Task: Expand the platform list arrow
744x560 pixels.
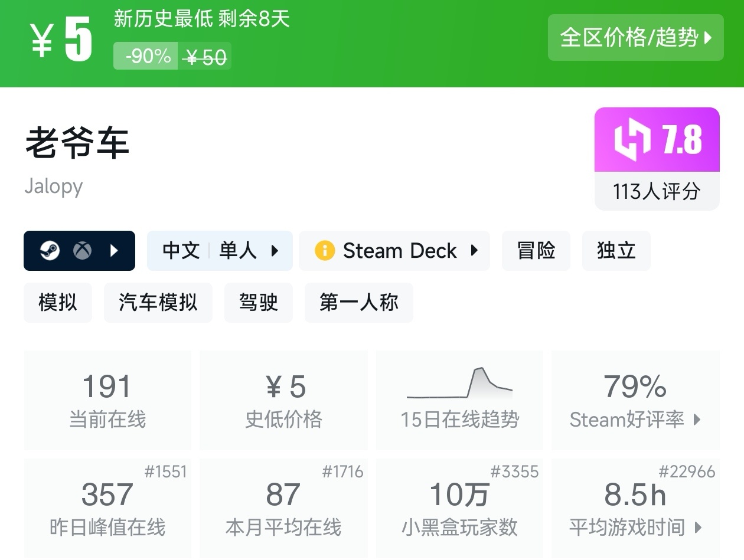Action: coord(115,251)
